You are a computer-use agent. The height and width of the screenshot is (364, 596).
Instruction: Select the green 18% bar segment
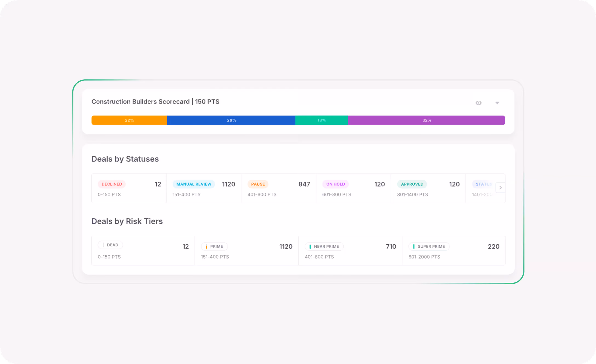(322, 120)
